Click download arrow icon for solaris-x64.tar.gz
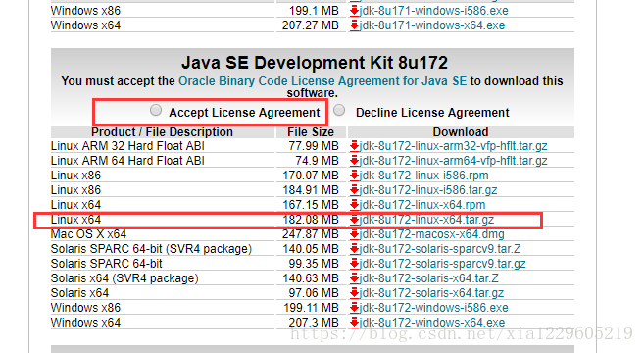 tap(354, 293)
